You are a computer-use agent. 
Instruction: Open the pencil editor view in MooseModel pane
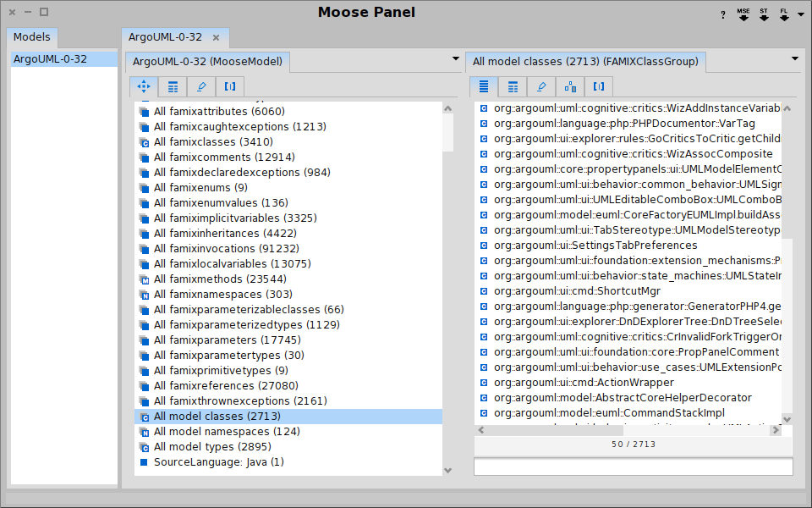click(x=201, y=86)
